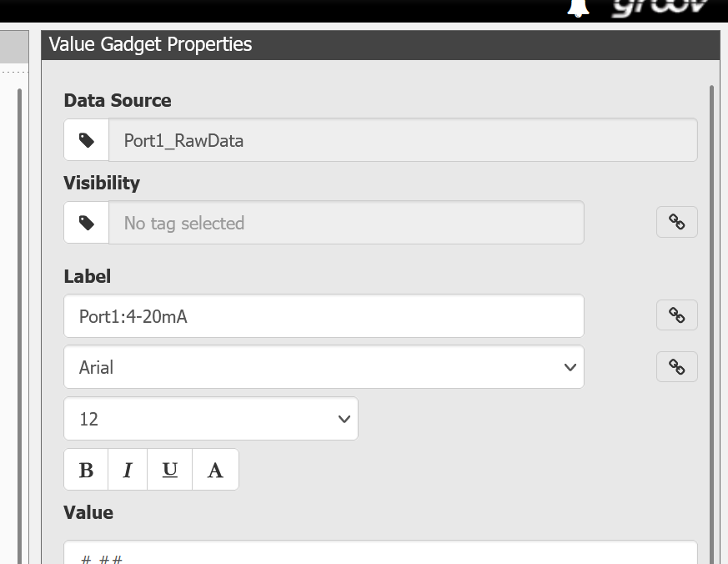728x564 pixels.
Task: Open notifications bell icon
Action: 578,8
